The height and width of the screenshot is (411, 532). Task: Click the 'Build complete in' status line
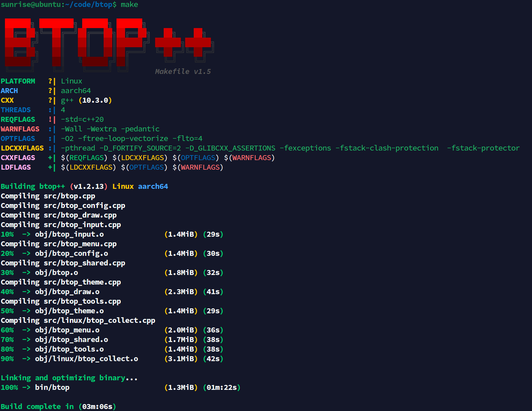click(58, 407)
